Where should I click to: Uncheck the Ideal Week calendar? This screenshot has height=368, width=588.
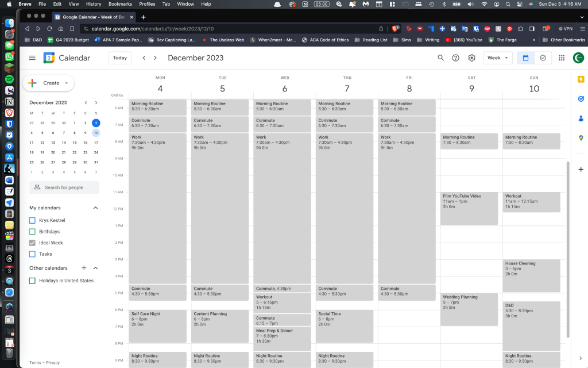click(x=33, y=243)
